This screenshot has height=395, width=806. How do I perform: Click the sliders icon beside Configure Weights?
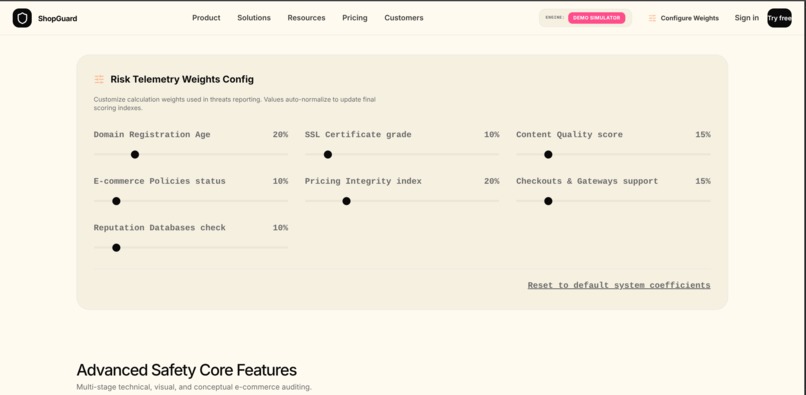click(x=652, y=18)
